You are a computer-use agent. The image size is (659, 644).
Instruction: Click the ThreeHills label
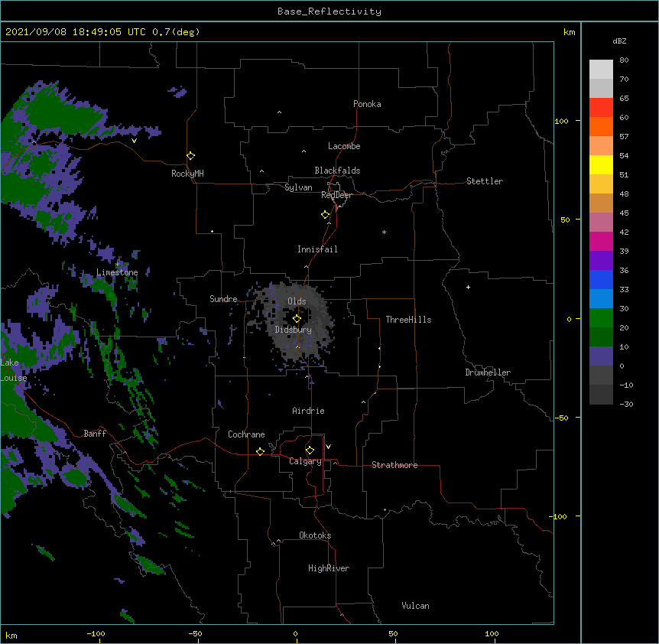coord(408,320)
